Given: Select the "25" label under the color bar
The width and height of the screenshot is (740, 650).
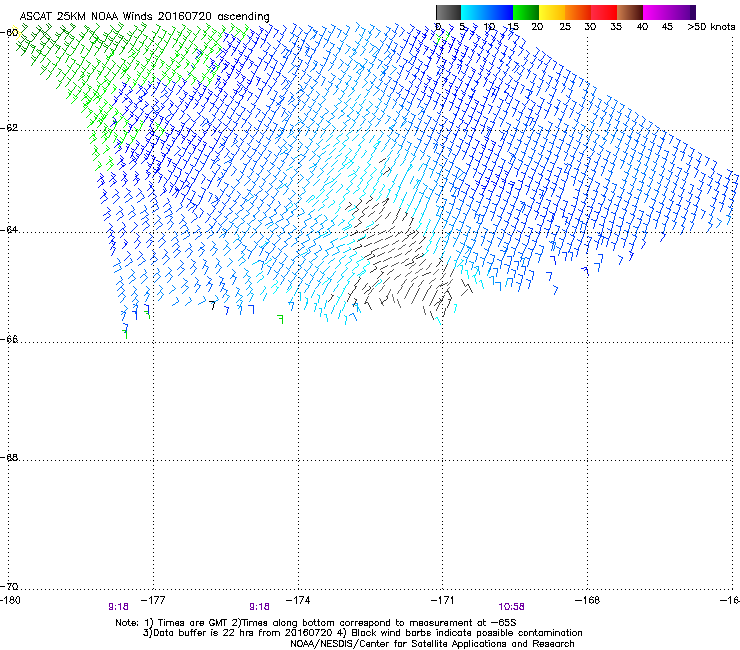Looking at the screenshot, I should (x=565, y=27).
